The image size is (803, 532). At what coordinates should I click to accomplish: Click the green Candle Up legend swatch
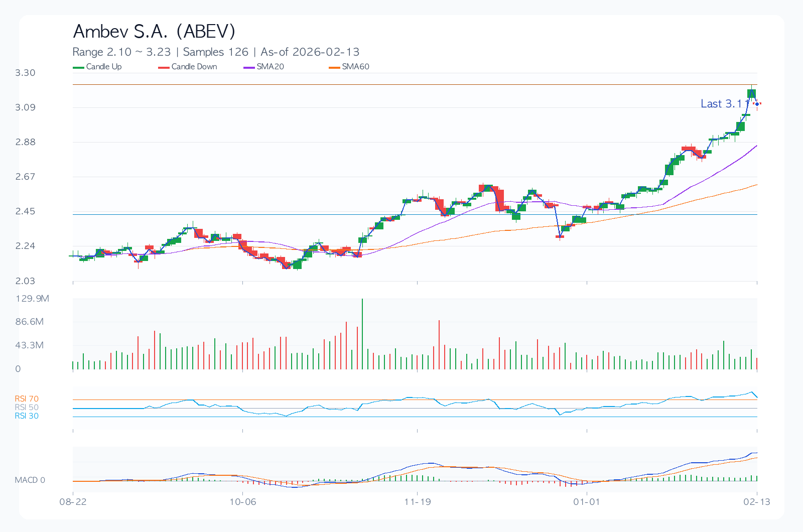(79, 67)
